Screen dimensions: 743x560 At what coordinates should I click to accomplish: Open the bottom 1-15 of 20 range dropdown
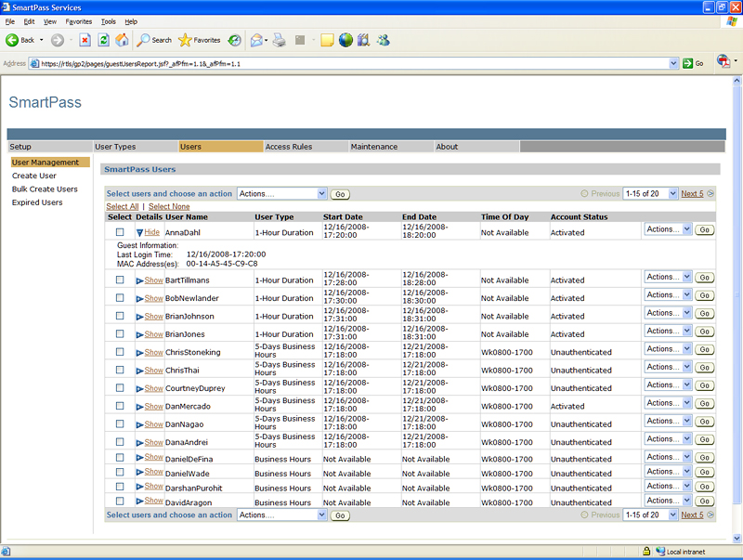click(651, 514)
